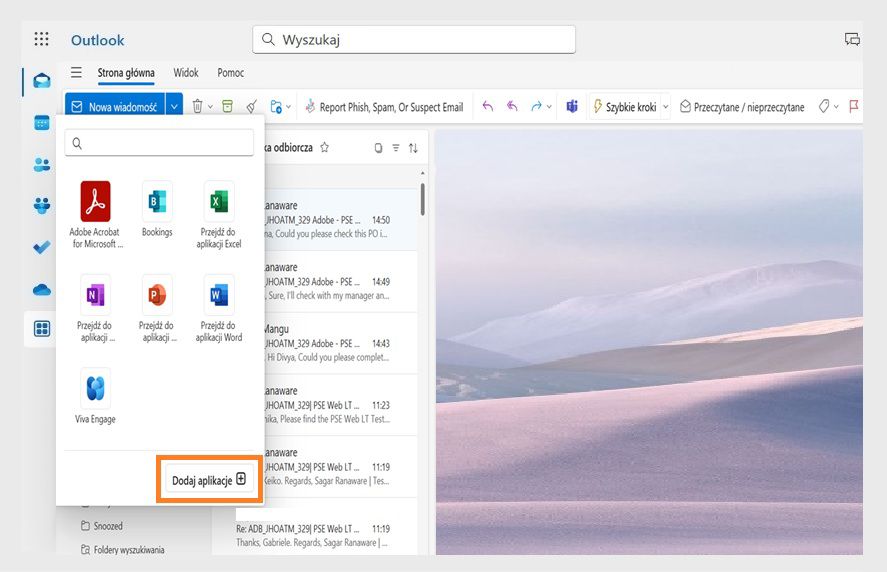This screenshot has width=887, height=572.
Task: Open the filter icon in message list
Action: (x=396, y=148)
